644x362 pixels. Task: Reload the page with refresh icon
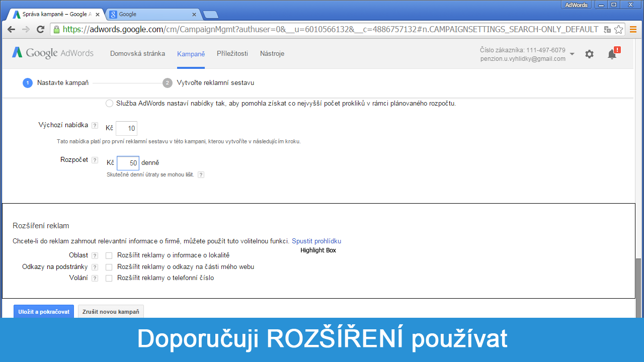click(41, 30)
